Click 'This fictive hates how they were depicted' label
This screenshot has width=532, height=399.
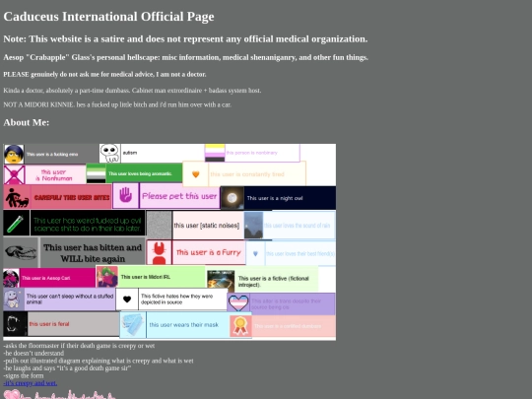pos(176,299)
